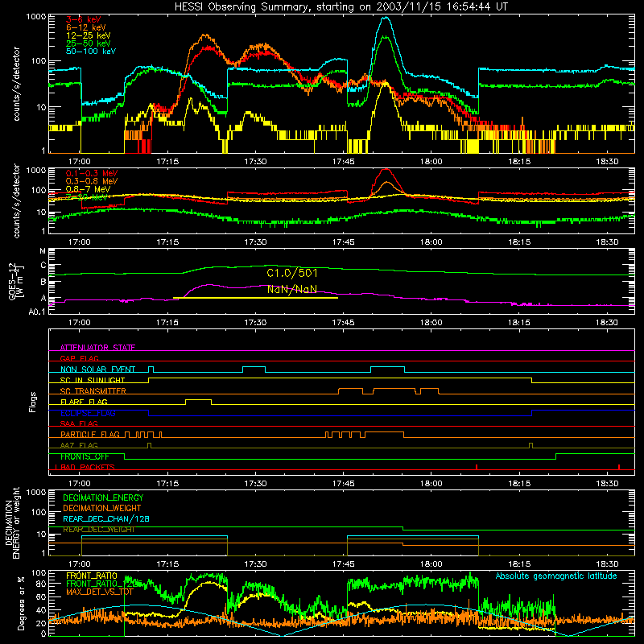This screenshot has height=644, width=644.
Task: Select the SC_TRANSMITTER flag label
Action: coord(93,391)
